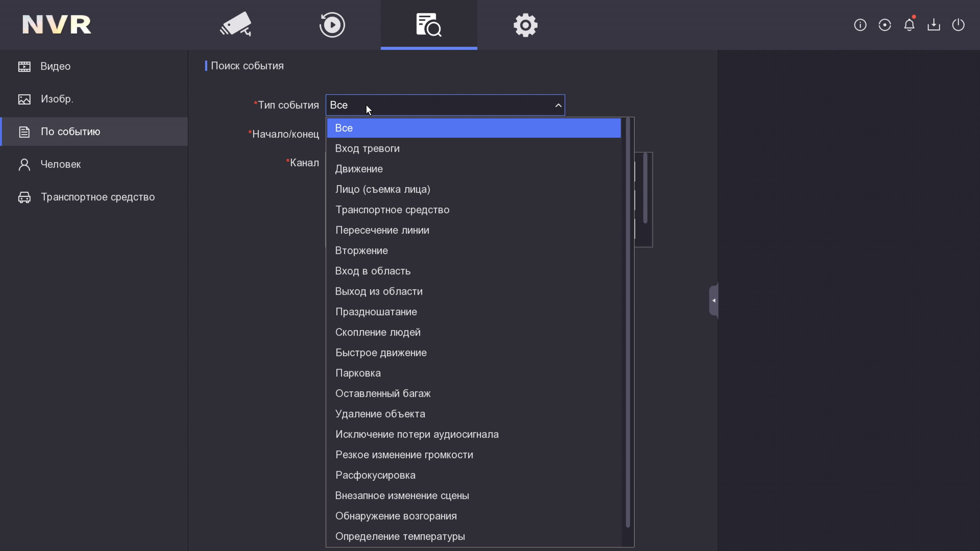980x551 pixels.
Task: Select Праздношатание option
Action: pyautogui.click(x=474, y=312)
